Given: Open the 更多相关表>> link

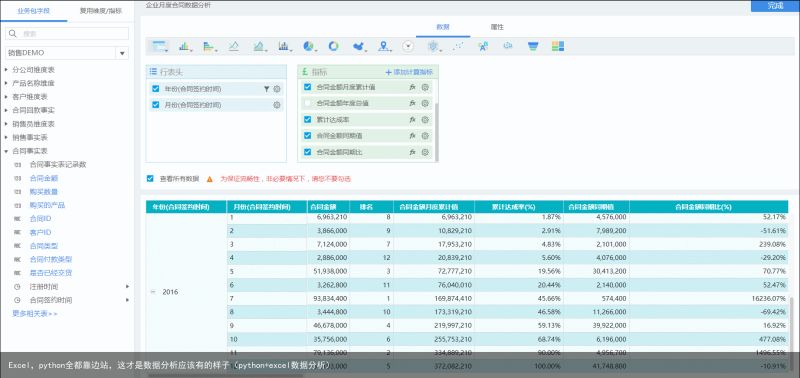Looking at the screenshot, I should click(x=35, y=314).
